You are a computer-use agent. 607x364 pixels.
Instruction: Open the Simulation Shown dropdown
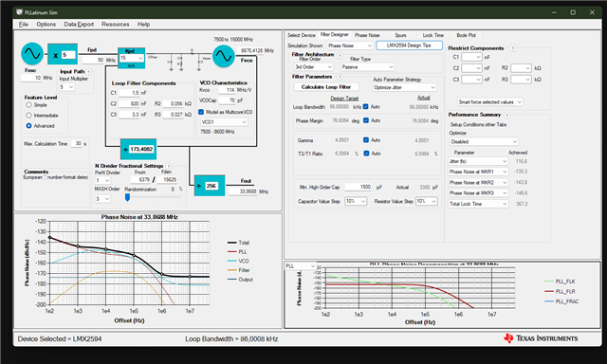350,45
